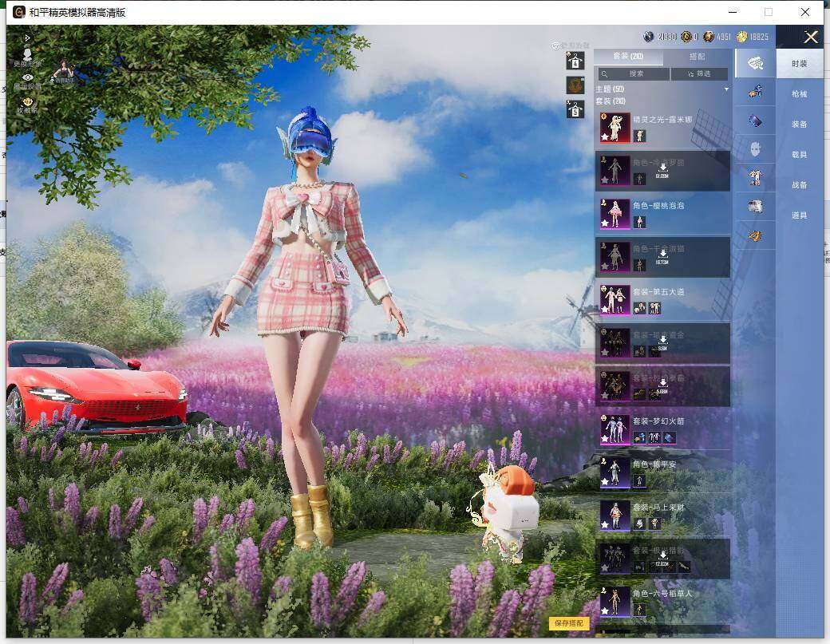The width and height of the screenshot is (830, 644).
Task: Download the locked outfit sized 12.62M
Action: pyautogui.click(x=662, y=559)
